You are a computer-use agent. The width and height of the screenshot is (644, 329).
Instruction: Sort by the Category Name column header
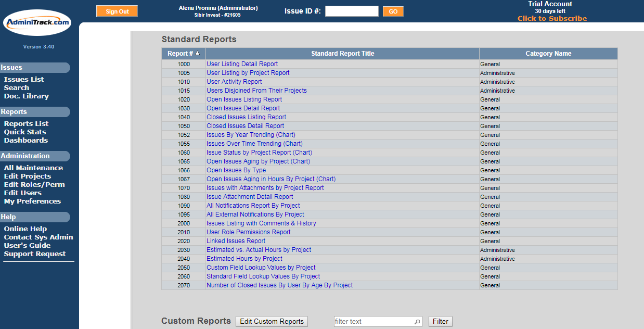[x=548, y=54]
